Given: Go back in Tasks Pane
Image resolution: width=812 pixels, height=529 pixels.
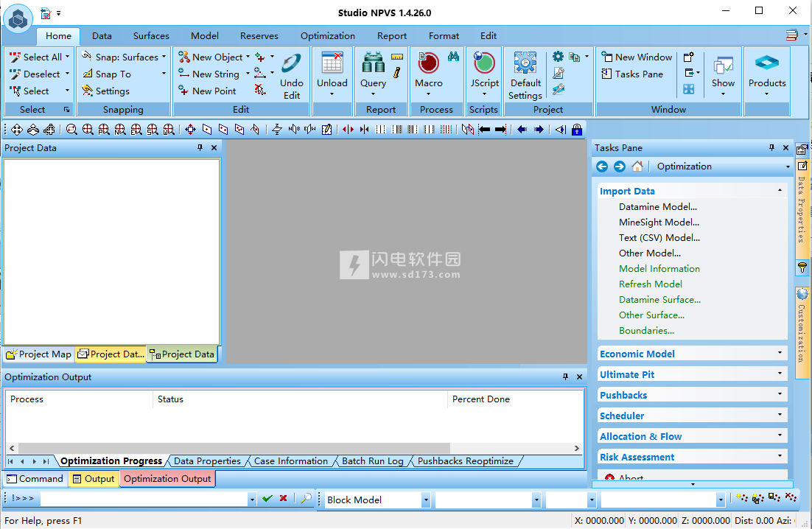Looking at the screenshot, I should pyautogui.click(x=602, y=167).
